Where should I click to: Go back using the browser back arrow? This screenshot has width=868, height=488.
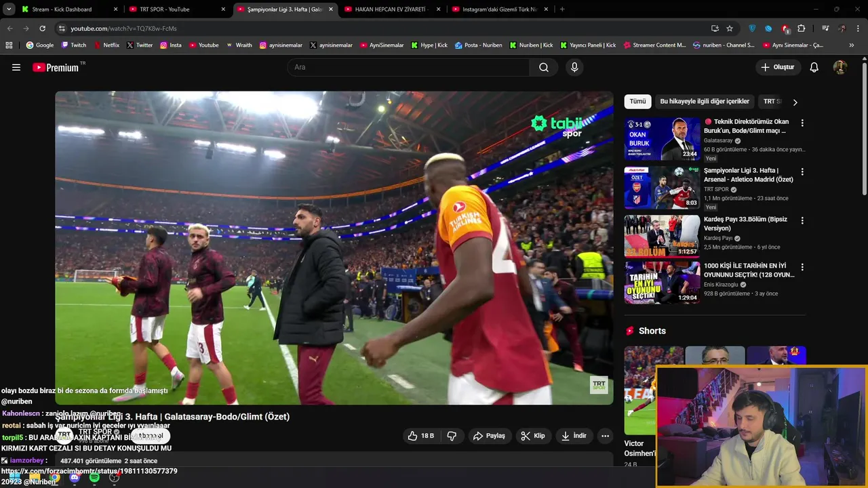point(9,28)
